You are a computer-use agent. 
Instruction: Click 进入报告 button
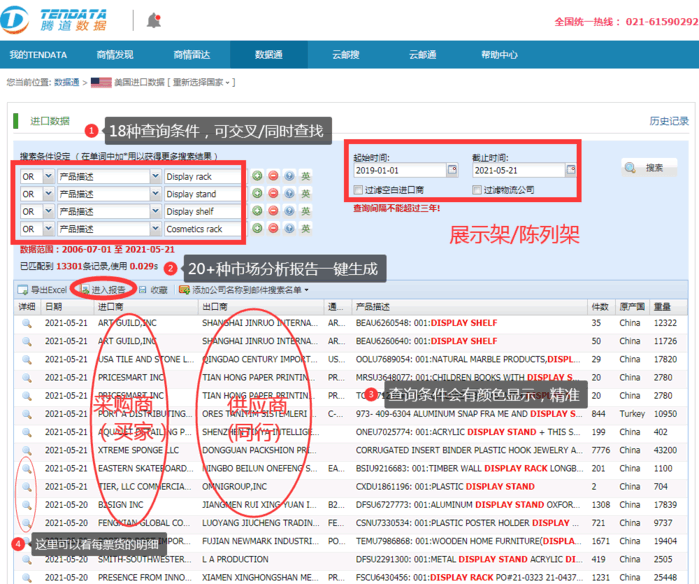[x=103, y=290]
